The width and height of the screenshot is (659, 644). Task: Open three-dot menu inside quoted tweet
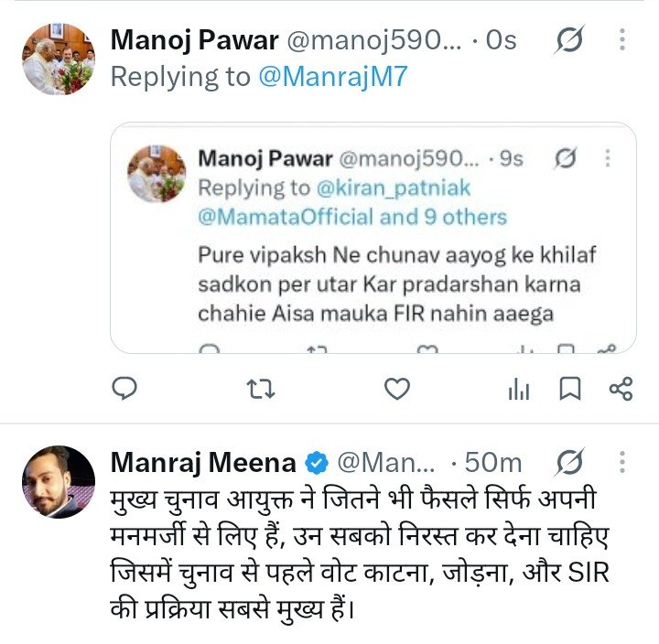(608, 158)
